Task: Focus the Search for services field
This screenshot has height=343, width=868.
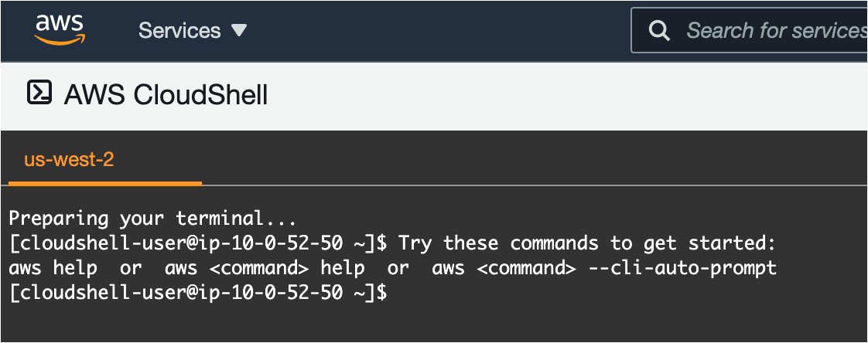Action: pyautogui.click(x=774, y=30)
